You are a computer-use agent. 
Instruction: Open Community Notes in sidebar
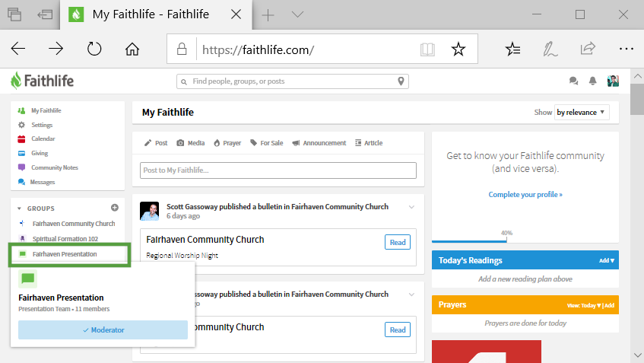click(x=54, y=167)
